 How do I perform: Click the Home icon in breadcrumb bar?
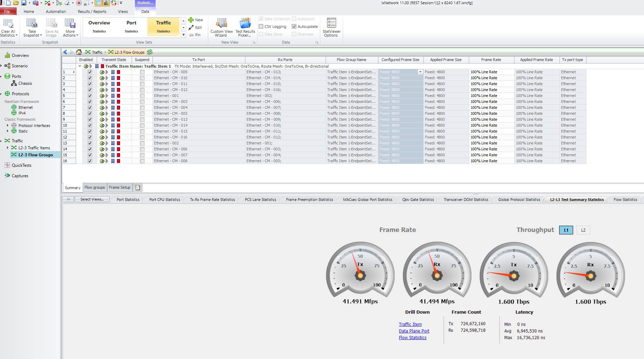79,52
